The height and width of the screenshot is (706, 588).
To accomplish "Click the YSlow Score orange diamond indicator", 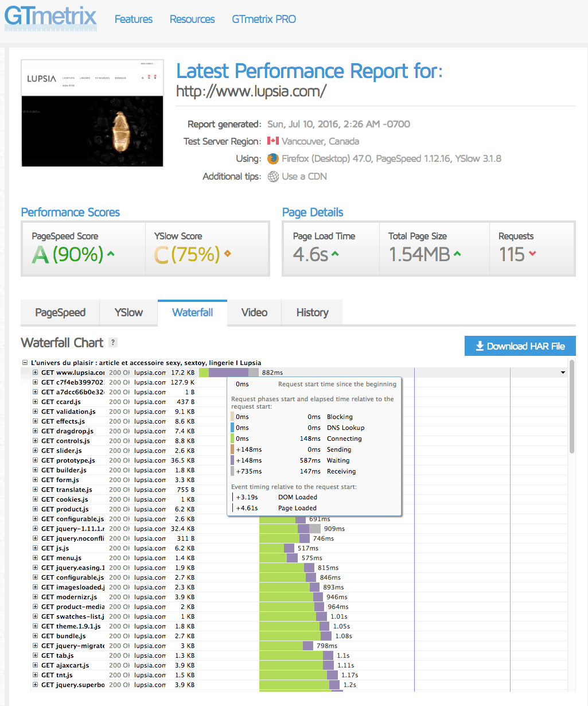I will (228, 254).
